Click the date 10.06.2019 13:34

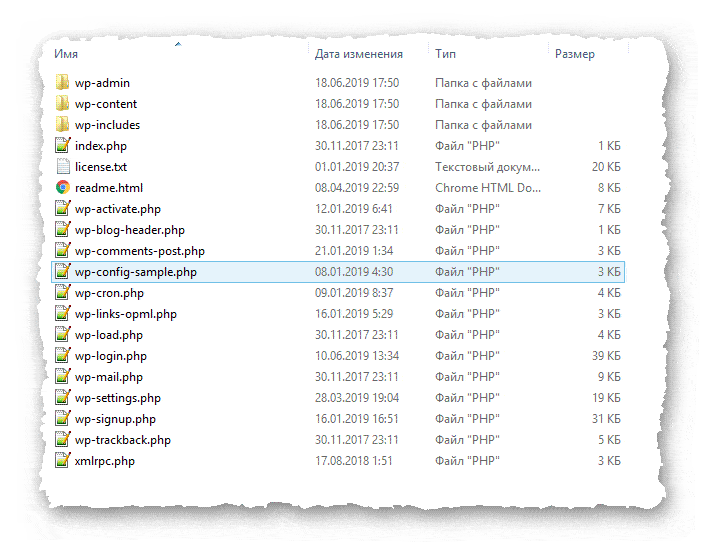coord(357,355)
